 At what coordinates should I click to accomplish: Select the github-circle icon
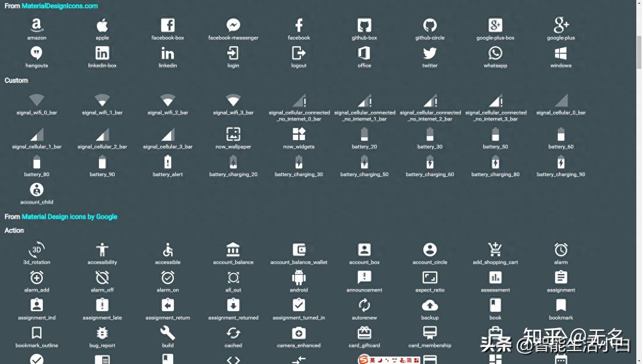(x=430, y=25)
